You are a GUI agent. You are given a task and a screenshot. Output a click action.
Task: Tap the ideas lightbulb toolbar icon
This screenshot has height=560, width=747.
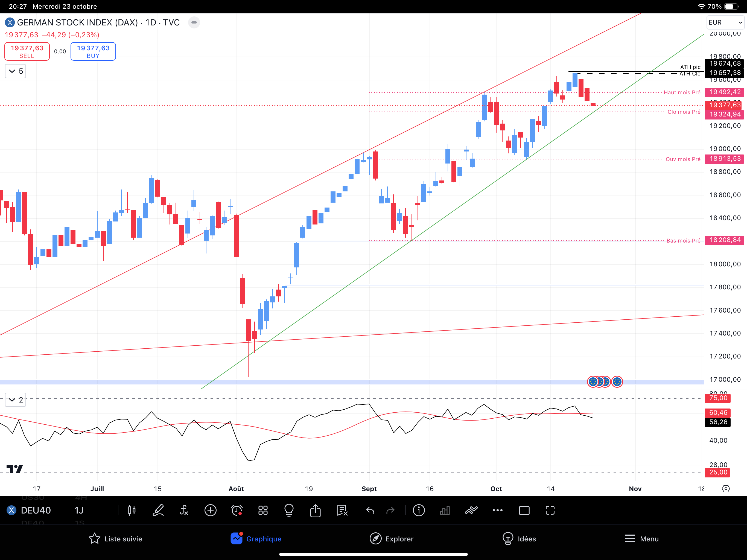click(x=289, y=510)
